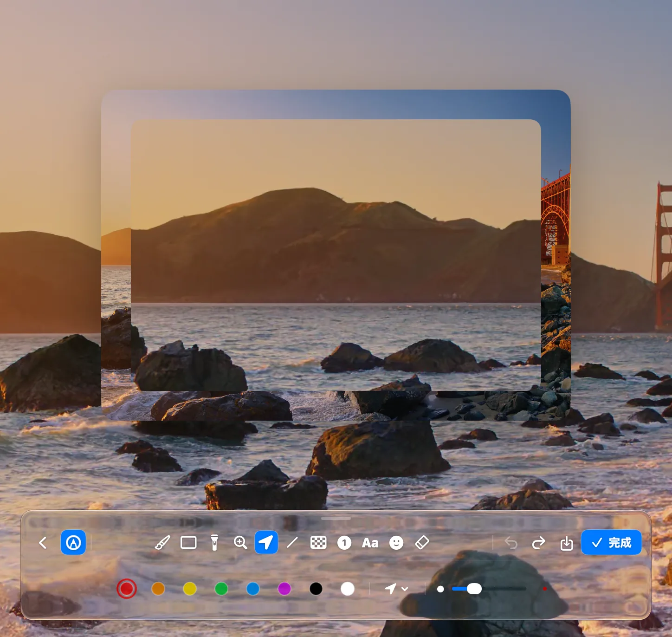Choose the red color swatch
The image size is (672, 637).
coord(127,589)
